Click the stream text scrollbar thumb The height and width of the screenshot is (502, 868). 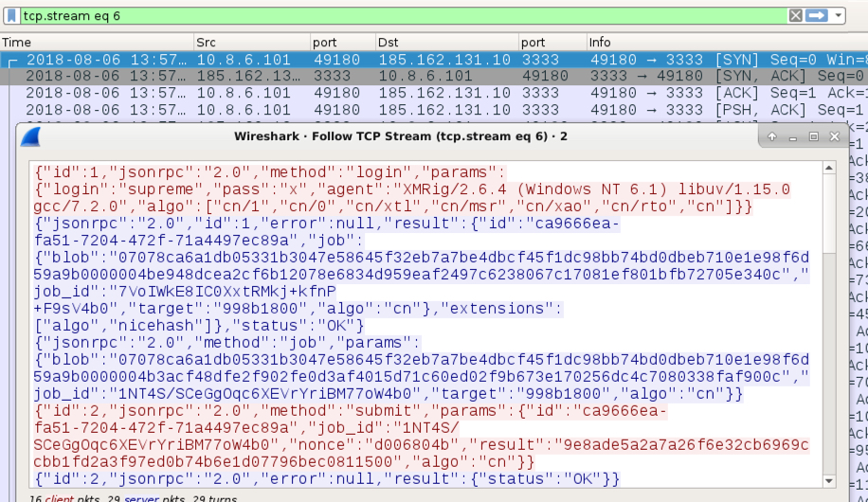(829, 214)
